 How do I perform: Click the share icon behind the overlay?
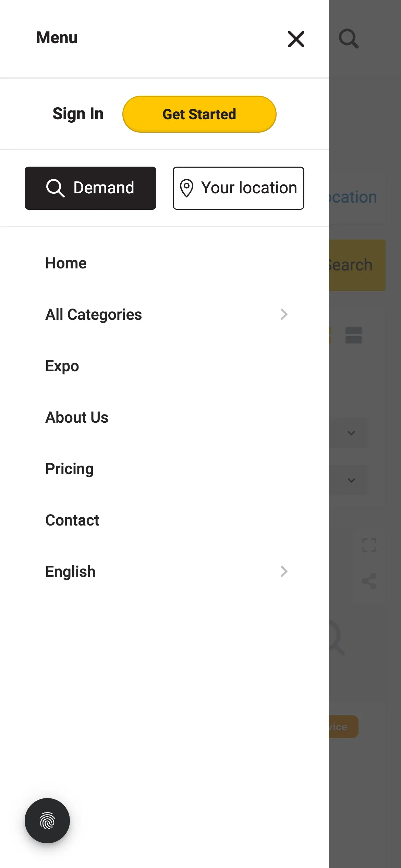tap(369, 581)
